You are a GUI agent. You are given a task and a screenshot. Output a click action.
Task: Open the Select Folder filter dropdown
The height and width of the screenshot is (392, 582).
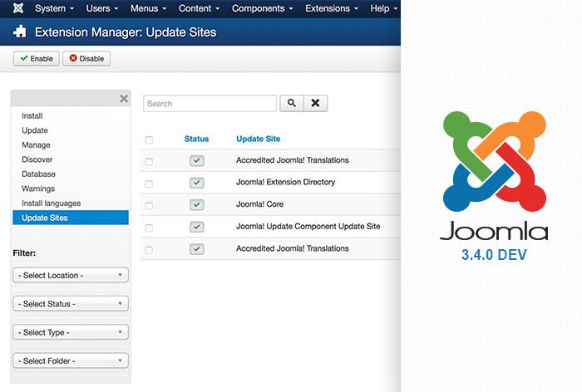tap(71, 360)
